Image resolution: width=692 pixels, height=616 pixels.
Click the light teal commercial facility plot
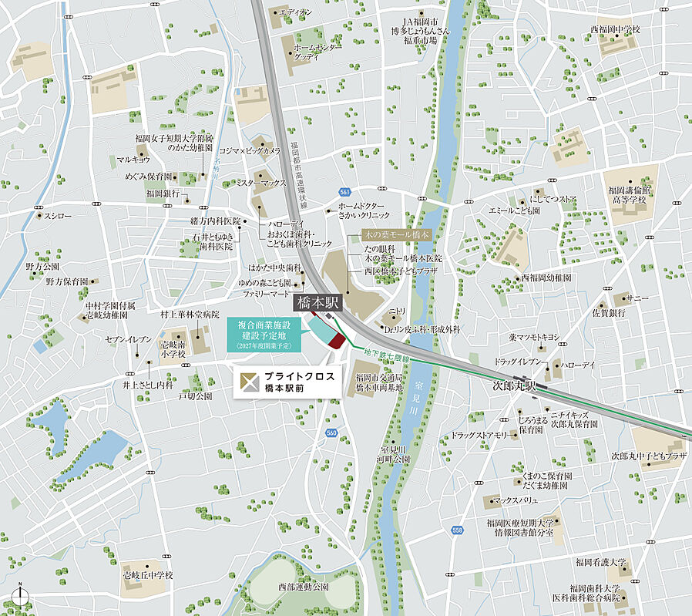point(321,329)
